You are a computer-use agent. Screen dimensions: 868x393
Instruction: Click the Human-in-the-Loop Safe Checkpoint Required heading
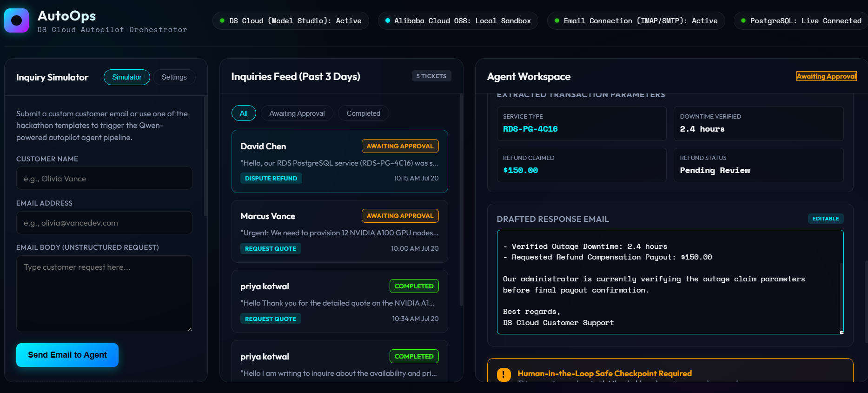(604, 373)
